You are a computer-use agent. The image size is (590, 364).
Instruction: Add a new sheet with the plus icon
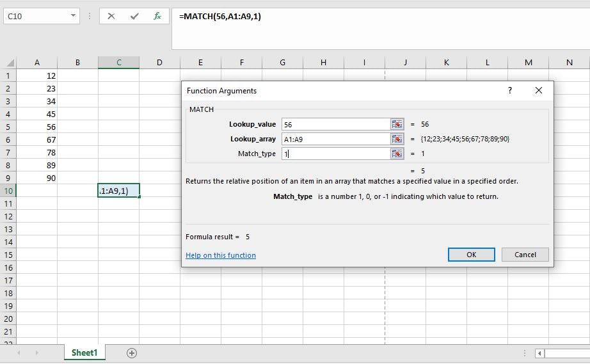[x=132, y=353]
